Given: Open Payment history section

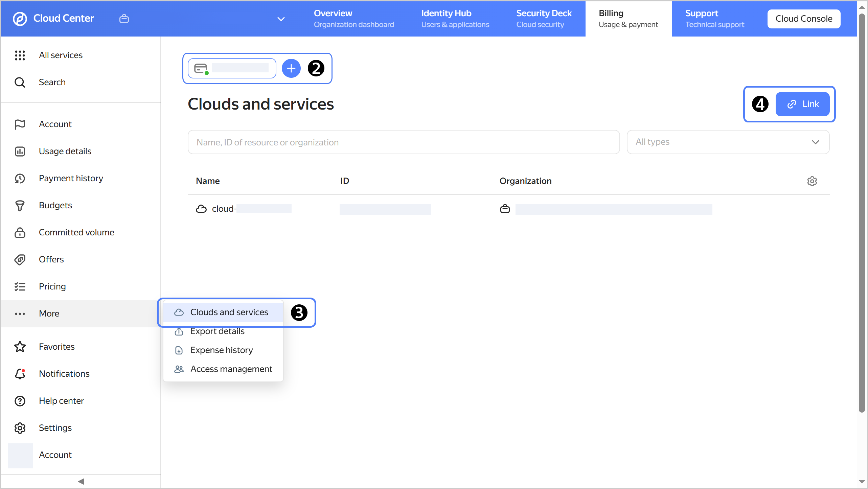Looking at the screenshot, I should coord(71,178).
